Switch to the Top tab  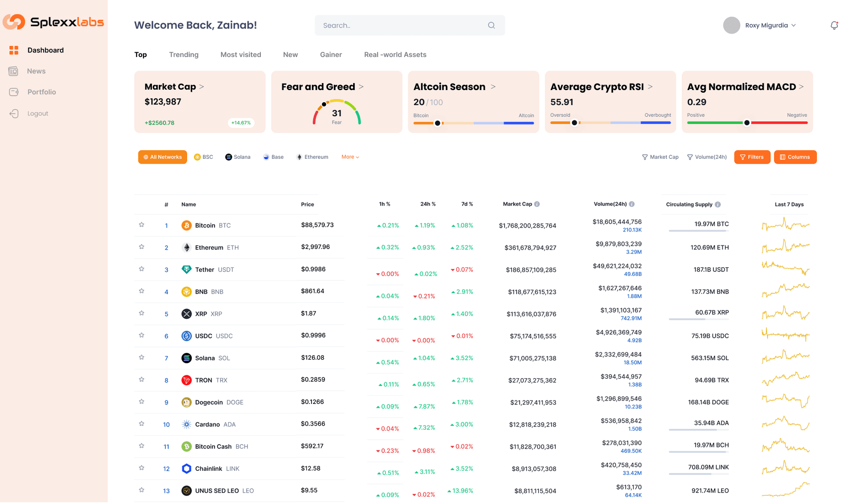tap(141, 55)
